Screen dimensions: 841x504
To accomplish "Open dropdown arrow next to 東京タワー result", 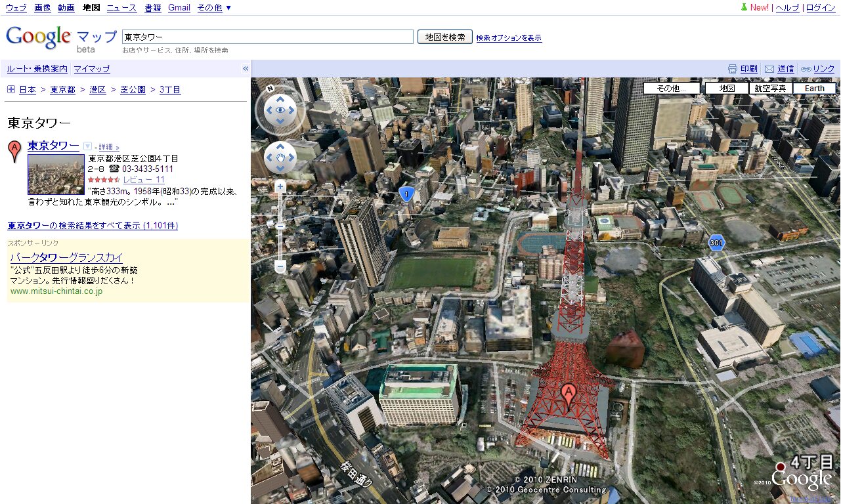I will 87,146.
